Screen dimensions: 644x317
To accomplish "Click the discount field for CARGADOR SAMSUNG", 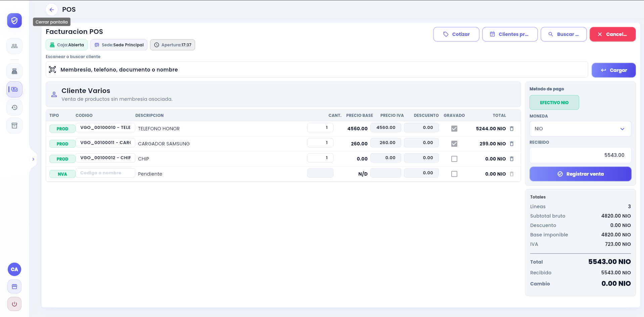I will click(x=421, y=143).
